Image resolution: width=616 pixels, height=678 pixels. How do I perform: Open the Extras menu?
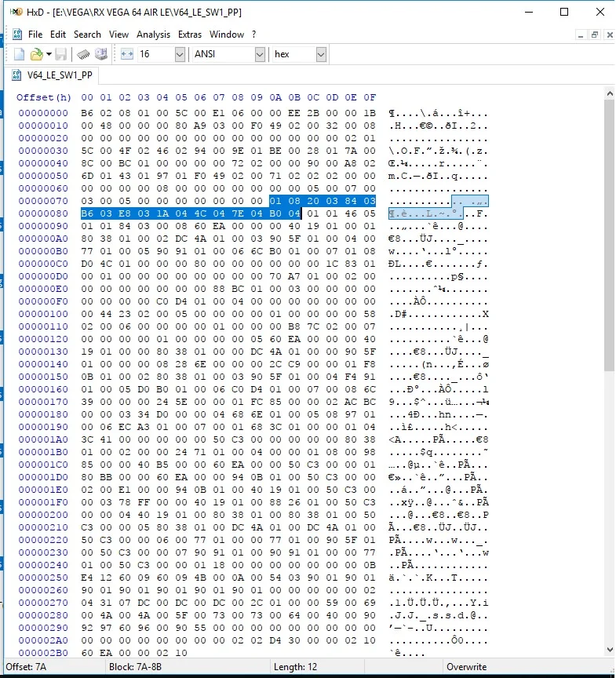click(190, 35)
